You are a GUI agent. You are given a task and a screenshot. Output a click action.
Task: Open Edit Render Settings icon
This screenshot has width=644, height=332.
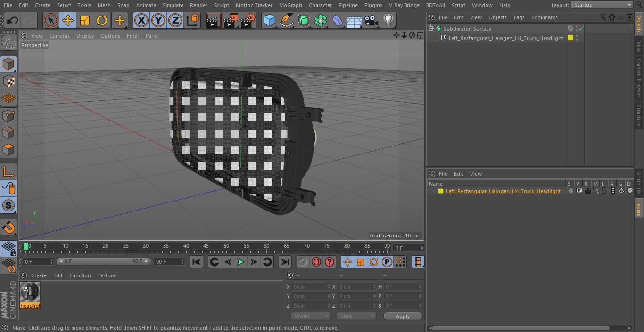pos(248,20)
